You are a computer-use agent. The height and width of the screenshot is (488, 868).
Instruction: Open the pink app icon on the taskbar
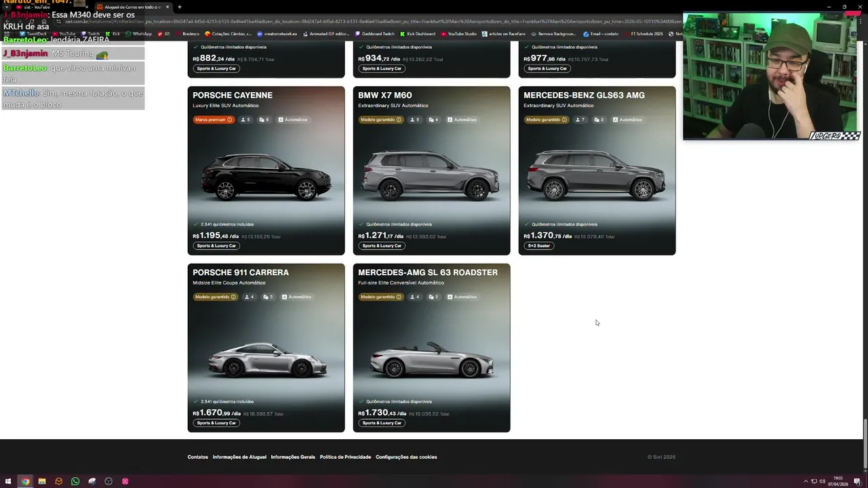125,481
